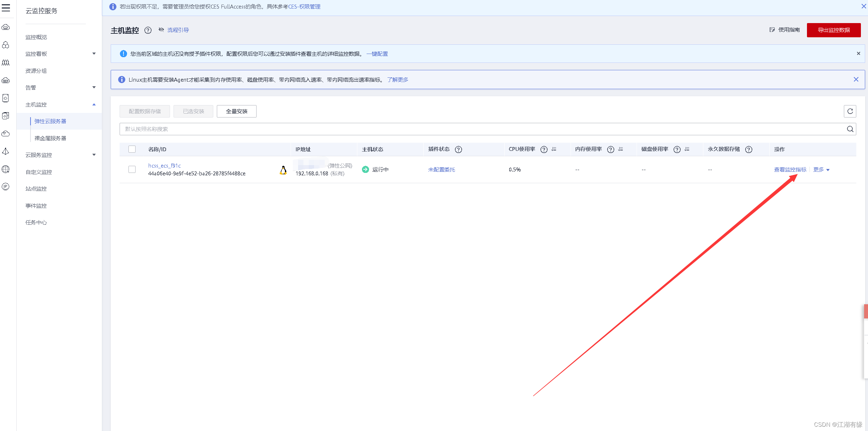Click the refresh icon above the host table
Screen dimensions: 868x431
tap(850, 111)
